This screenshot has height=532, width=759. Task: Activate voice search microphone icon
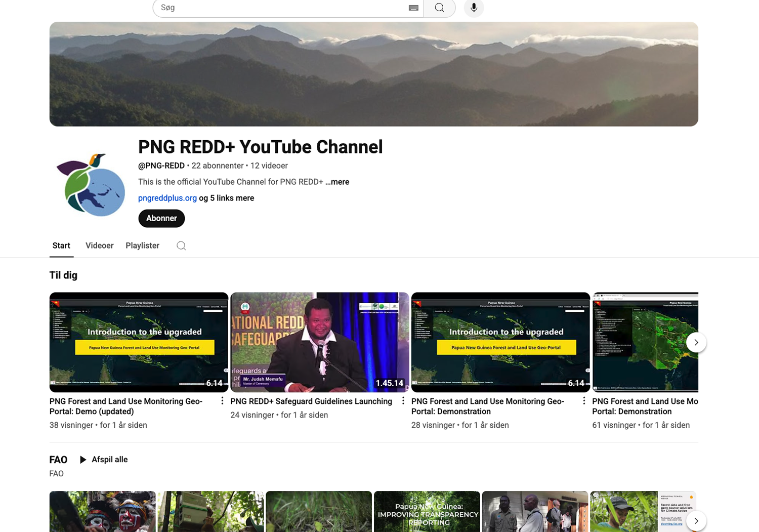(474, 8)
